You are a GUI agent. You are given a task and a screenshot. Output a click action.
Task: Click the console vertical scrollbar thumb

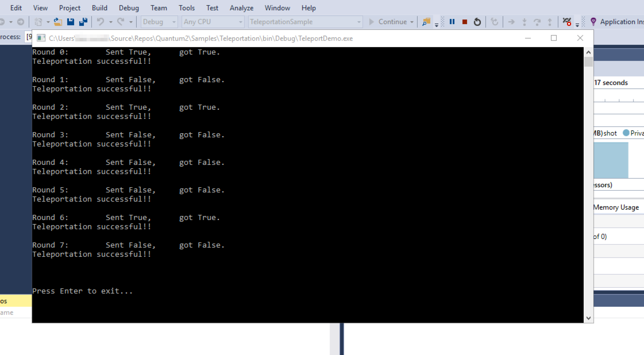588,61
